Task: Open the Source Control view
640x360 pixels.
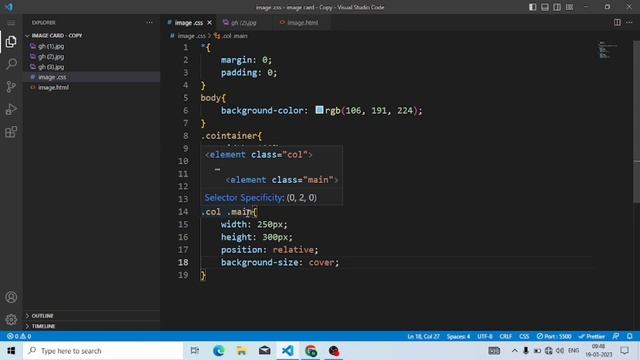Action: click(11, 87)
